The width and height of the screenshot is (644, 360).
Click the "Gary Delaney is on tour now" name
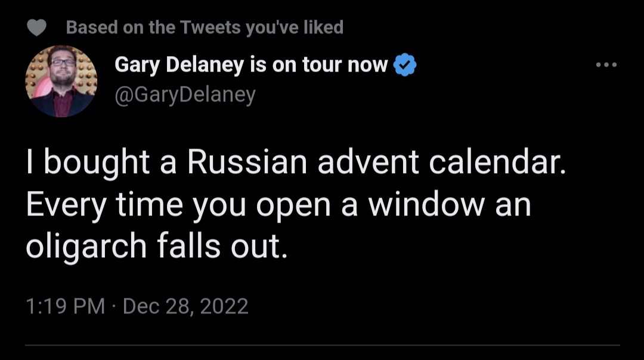[251, 64]
